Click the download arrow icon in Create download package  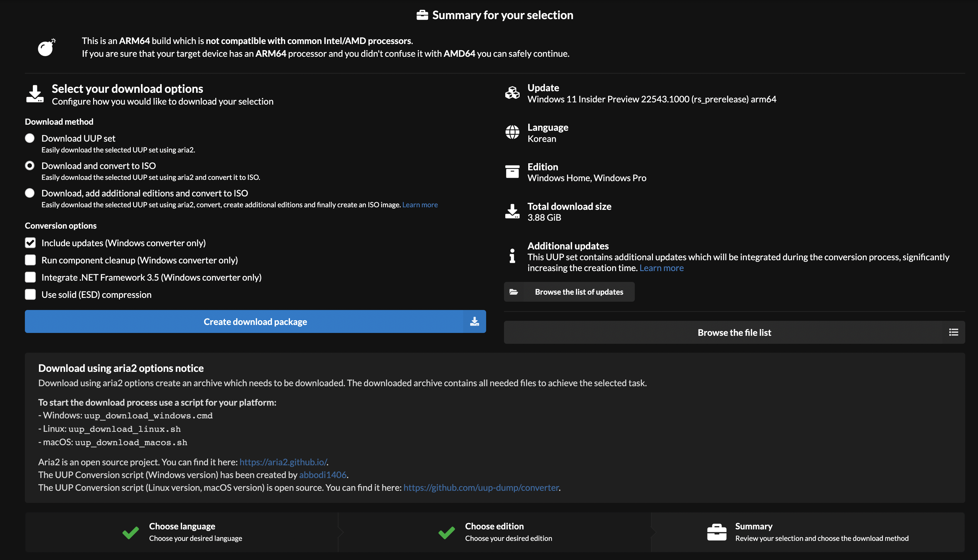(474, 321)
